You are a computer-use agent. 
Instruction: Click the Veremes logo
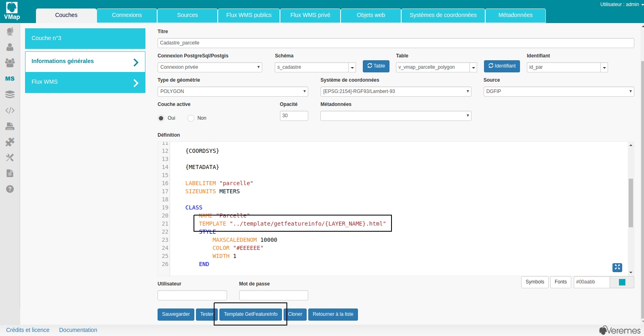(620, 330)
